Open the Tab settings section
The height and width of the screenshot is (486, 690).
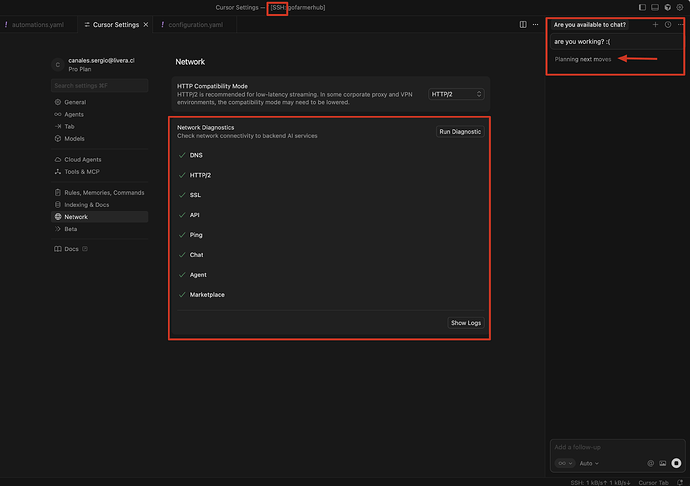click(x=99, y=126)
